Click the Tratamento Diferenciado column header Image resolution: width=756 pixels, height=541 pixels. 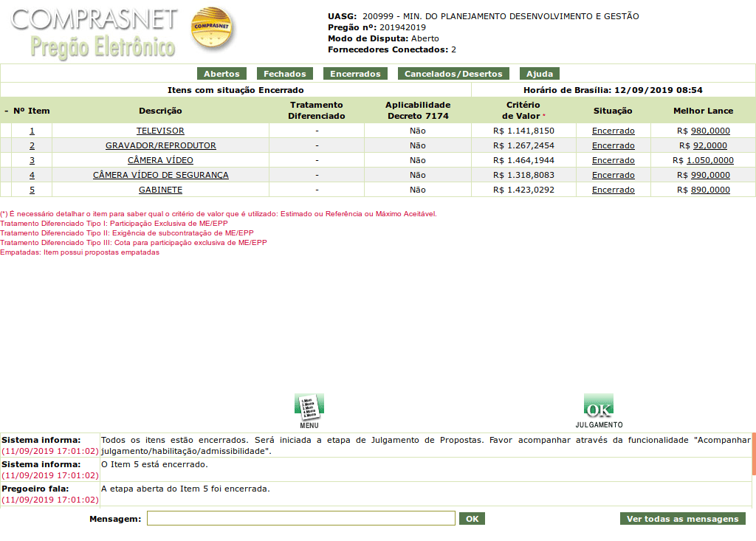point(317,111)
